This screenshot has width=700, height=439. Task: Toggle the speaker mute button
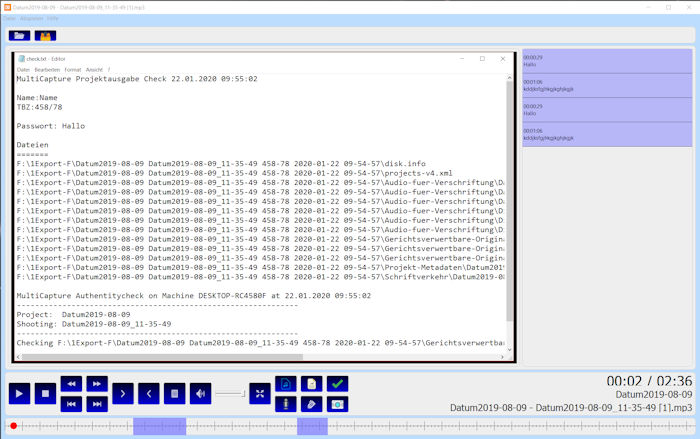(x=200, y=393)
